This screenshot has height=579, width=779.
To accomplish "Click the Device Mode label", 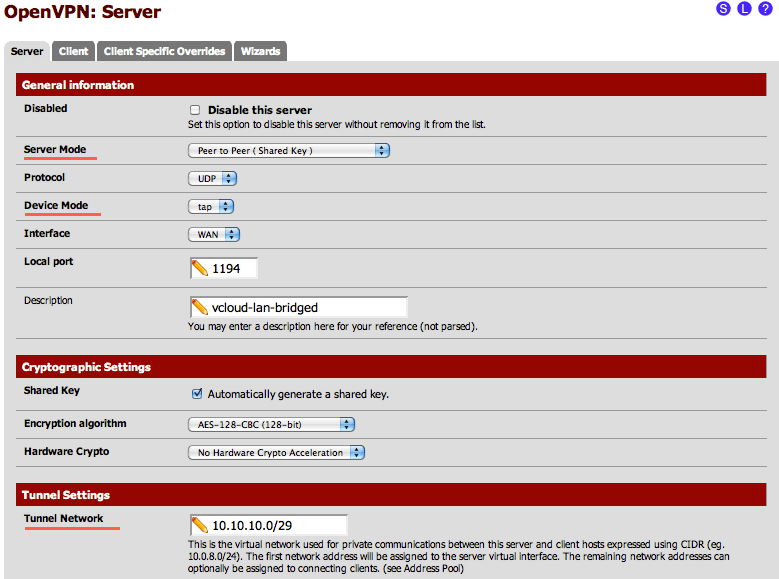I will [56, 205].
